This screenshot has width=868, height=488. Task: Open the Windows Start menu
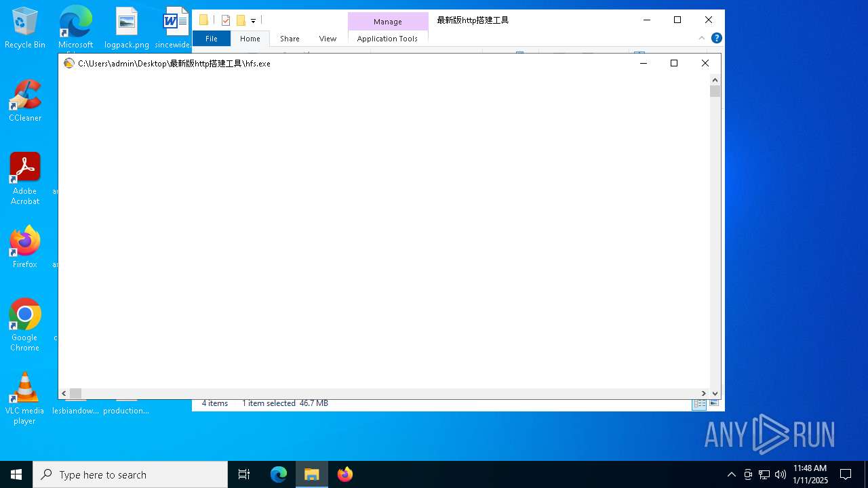[16, 474]
